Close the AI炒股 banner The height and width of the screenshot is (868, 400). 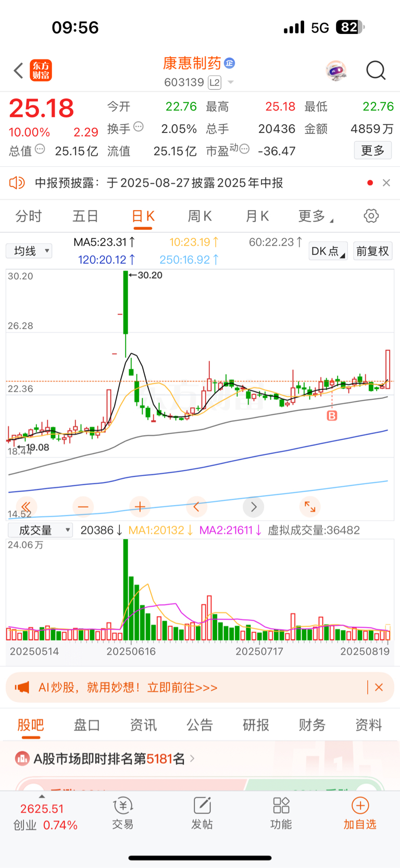point(379,688)
